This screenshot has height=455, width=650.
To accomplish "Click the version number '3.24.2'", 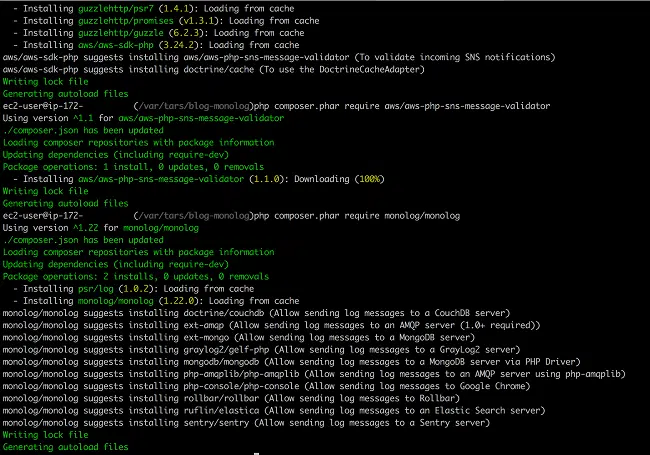I will pos(179,45).
